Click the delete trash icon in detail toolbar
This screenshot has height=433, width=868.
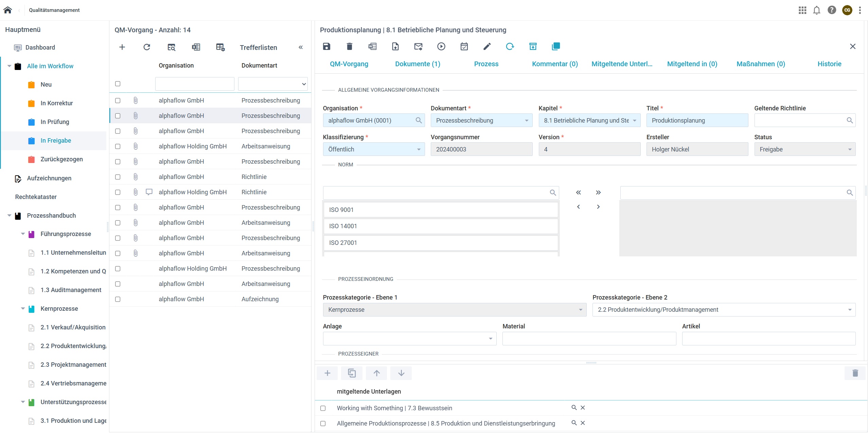point(349,47)
